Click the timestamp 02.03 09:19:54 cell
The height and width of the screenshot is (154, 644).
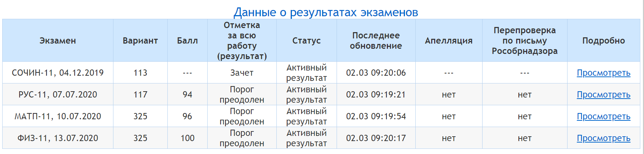coord(376,116)
